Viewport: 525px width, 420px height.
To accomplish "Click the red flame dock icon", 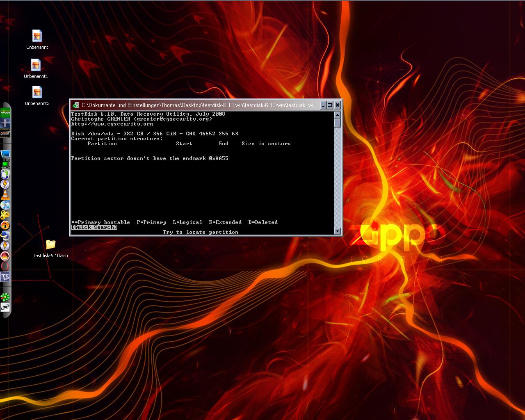I will pos(5,256).
